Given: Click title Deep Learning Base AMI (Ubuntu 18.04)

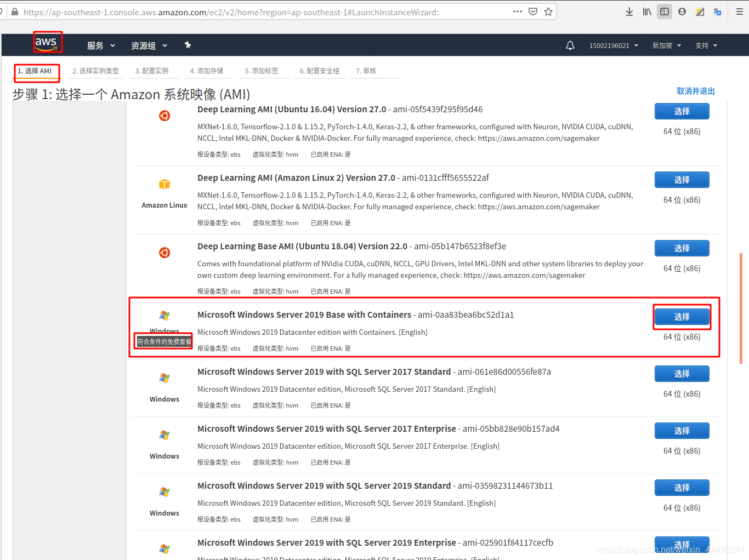Looking at the screenshot, I should point(302,246).
